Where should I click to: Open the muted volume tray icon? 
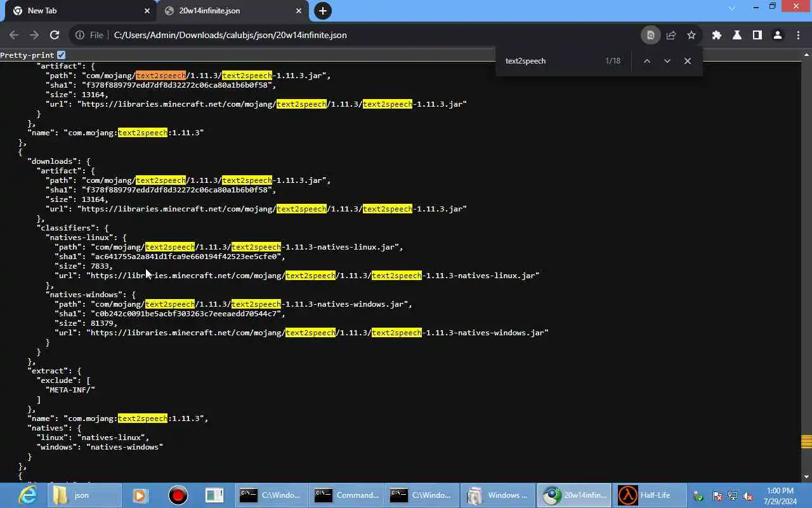pyautogui.click(x=749, y=496)
